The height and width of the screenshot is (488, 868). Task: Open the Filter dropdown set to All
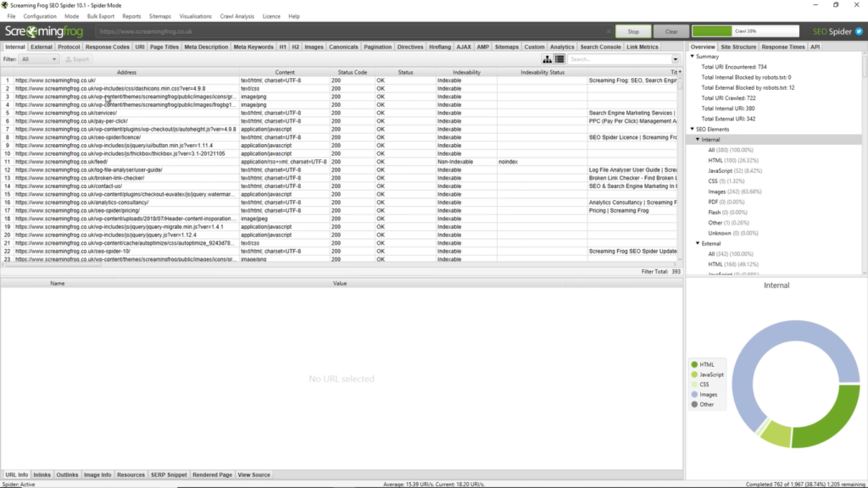[x=39, y=59]
